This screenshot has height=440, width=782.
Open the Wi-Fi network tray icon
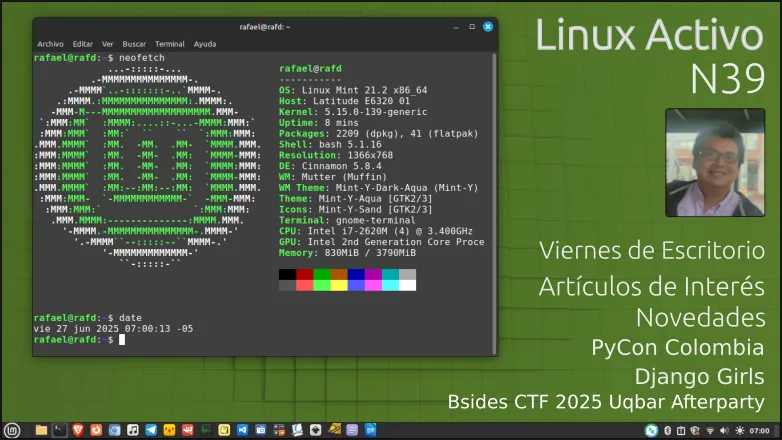coord(710,431)
